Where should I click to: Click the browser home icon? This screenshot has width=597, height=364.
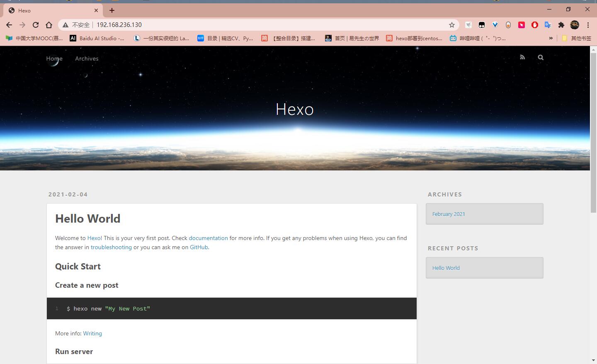pos(49,25)
